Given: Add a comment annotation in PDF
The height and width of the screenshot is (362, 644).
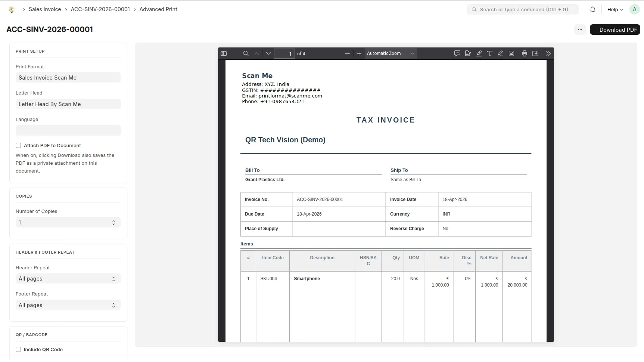Looking at the screenshot, I should click(x=457, y=53).
